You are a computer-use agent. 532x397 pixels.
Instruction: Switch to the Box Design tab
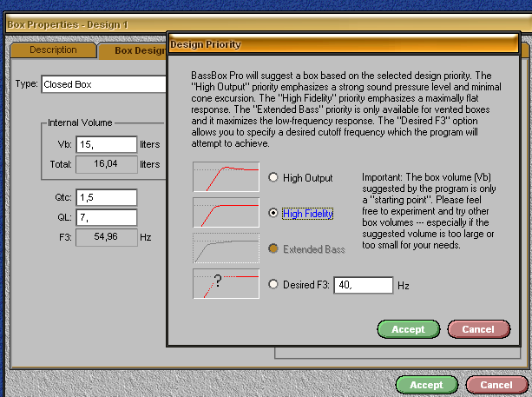point(134,51)
